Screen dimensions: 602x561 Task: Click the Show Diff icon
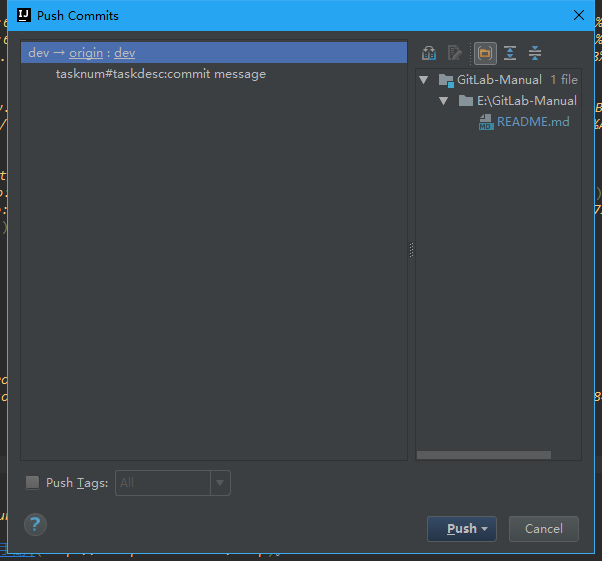(430, 53)
